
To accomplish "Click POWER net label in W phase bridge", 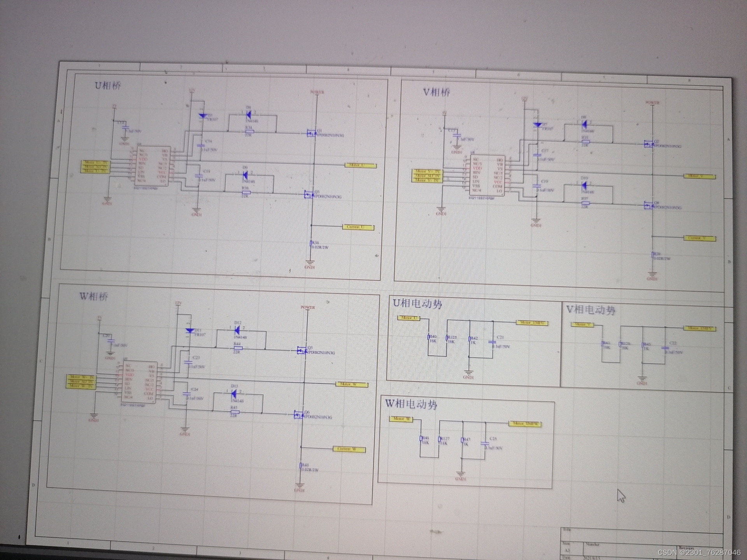I will (307, 308).
